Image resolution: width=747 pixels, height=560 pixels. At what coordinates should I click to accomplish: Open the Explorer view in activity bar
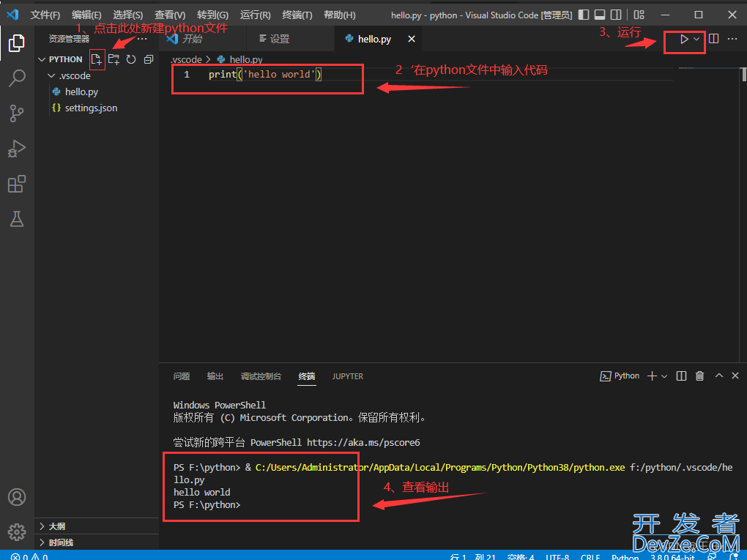(x=17, y=43)
